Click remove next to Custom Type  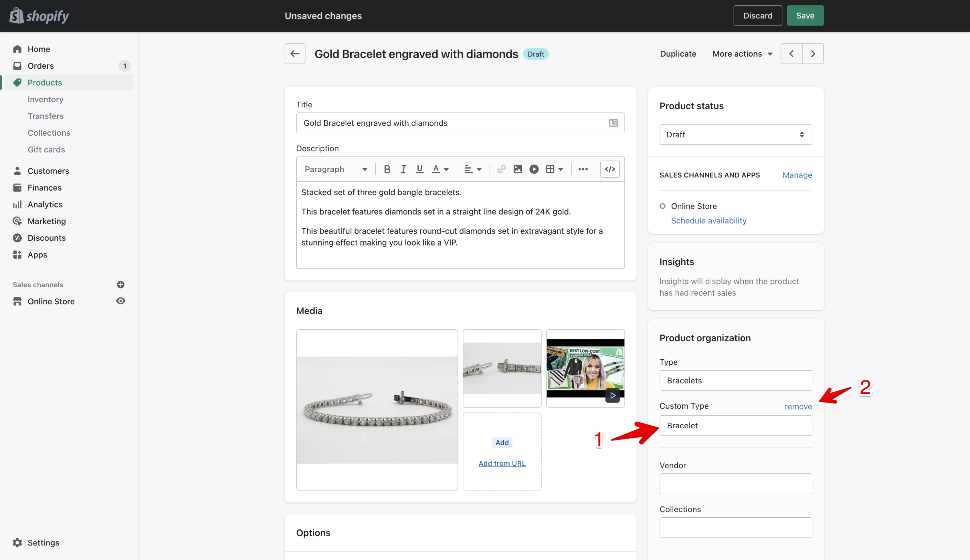click(x=798, y=406)
